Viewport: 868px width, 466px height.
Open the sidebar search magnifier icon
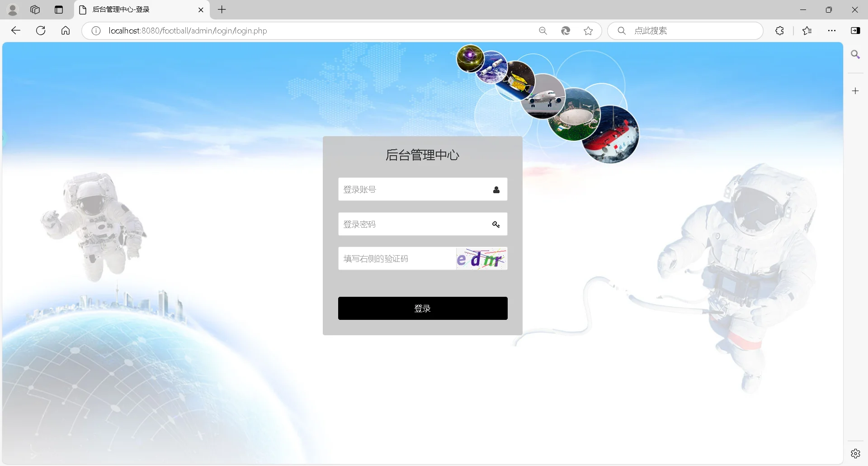(856, 54)
